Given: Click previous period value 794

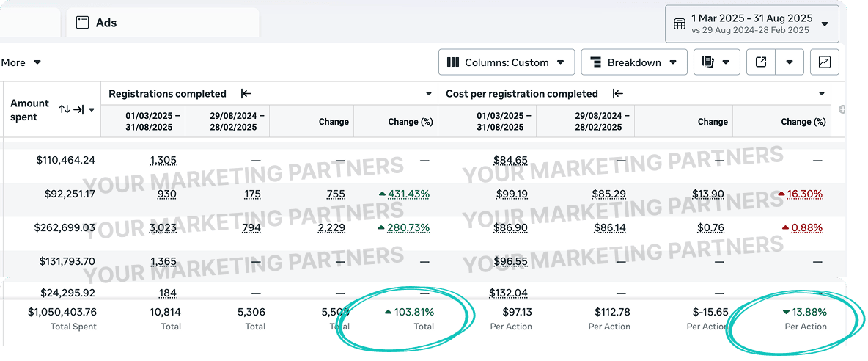Looking at the screenshot, I should click(251, 228).
